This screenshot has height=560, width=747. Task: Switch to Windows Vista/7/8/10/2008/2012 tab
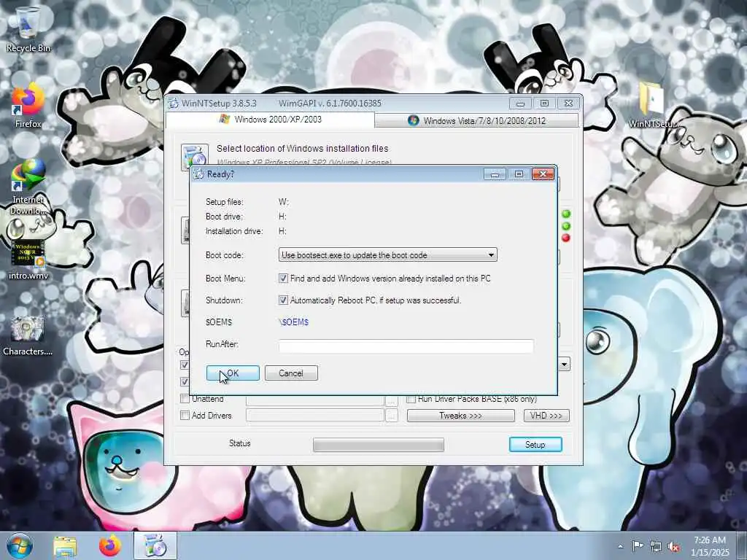click(x=476, y=120)
